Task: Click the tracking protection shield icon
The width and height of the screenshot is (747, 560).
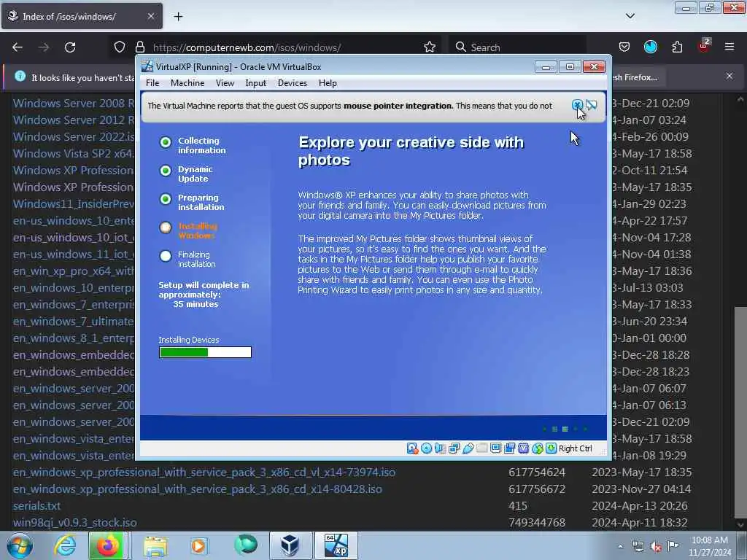Action: click(x=120, y=47)
